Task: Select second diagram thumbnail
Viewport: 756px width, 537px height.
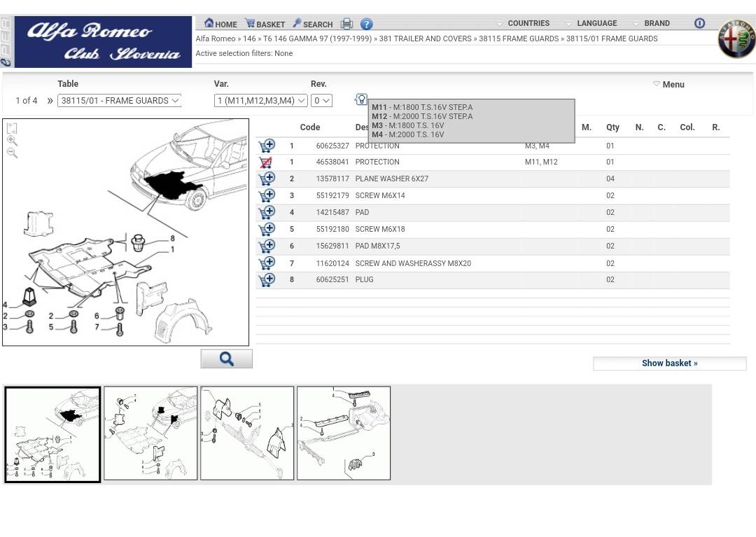Action: (150, 433)
